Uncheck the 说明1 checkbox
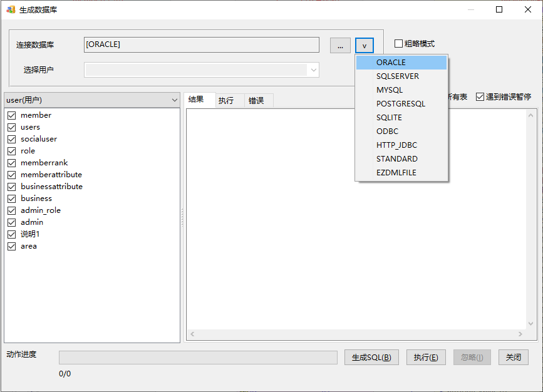 coord(12,234)
